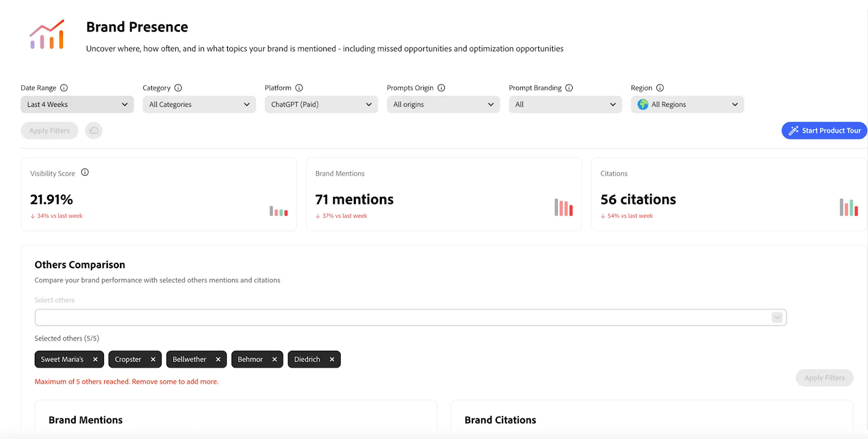Image resolution: width=868 pixels, height=439 pixels.
Task: Open the Date Range dropdown
Action: [x=77, y=105]
